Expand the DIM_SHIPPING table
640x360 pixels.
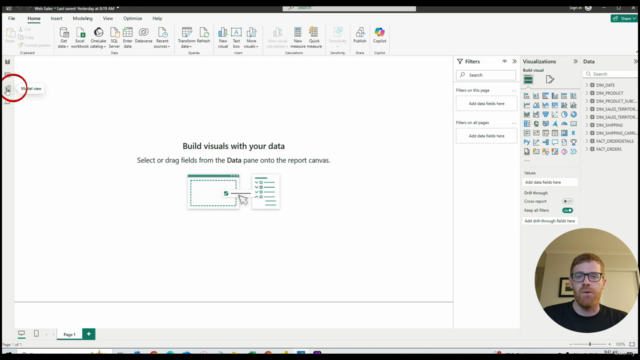587,125
